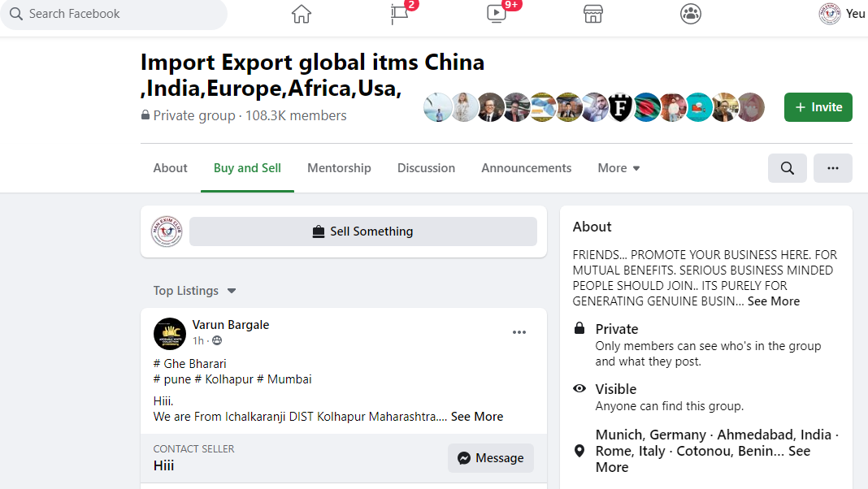Click the green Invite button

(x=818, y=107)
